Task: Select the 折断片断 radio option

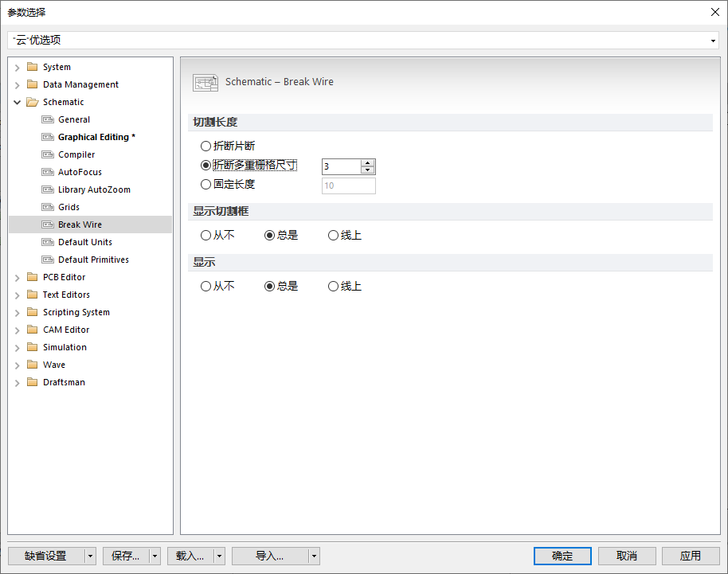Action: click(205, 146)
